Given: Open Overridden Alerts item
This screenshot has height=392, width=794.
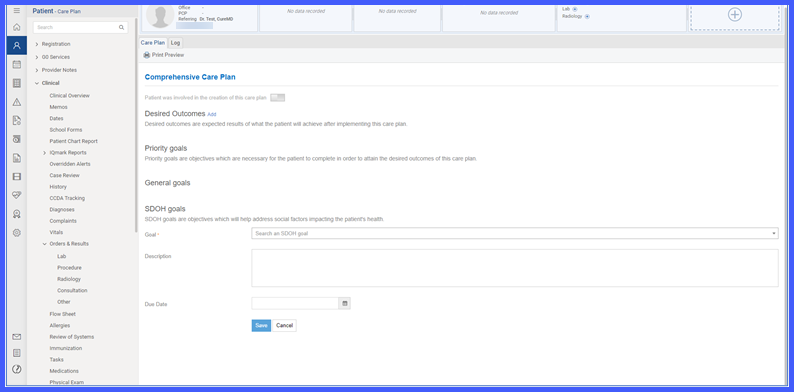Looking at the screenshot, I should coord(70,164).
